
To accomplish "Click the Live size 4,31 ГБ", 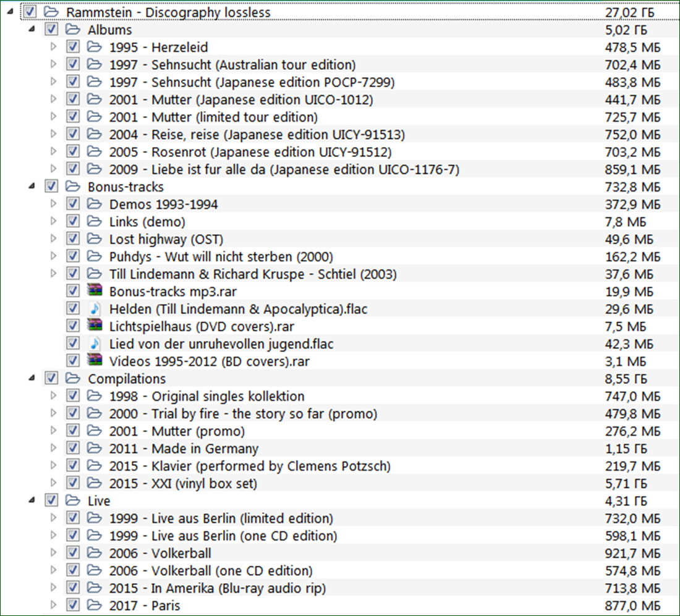I will (626, 500).
